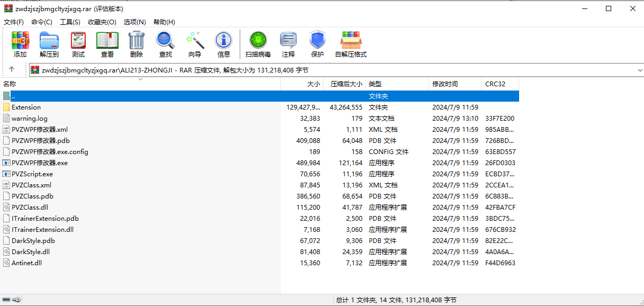Click the packed size value 43,264,555
The width and height of the screenshot is (644, 306).
click(346, 107)
